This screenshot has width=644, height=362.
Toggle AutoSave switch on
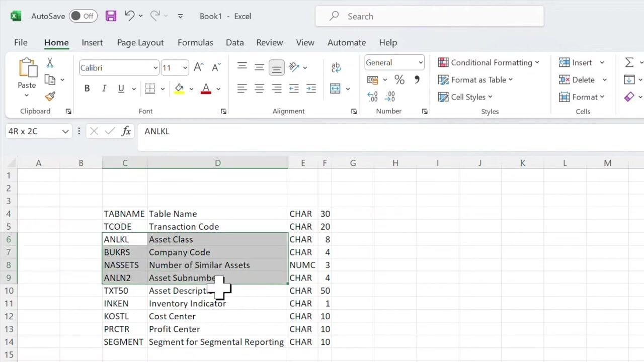(x=83, y=16)
